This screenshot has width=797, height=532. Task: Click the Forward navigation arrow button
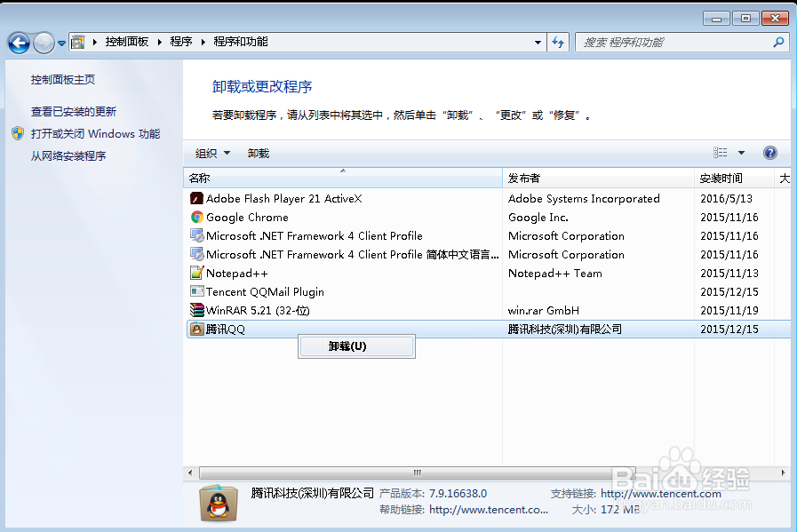tap(44, 43)
